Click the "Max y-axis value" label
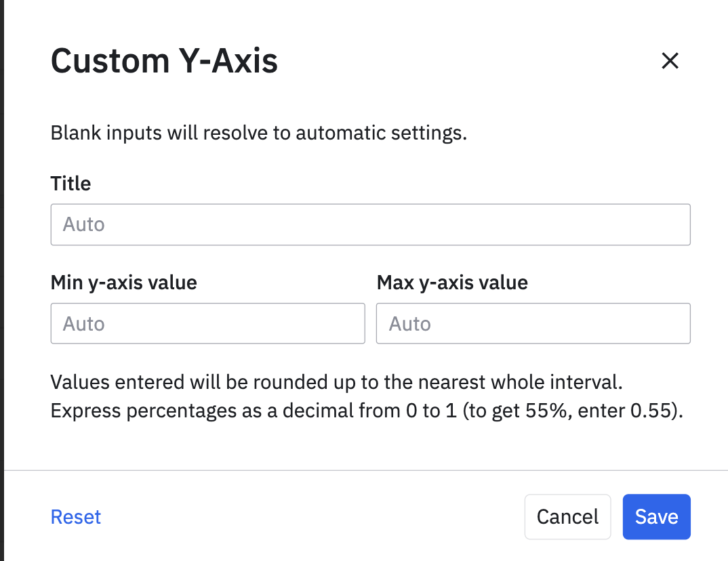The image size is (728, 561). (x=452, y=283)
